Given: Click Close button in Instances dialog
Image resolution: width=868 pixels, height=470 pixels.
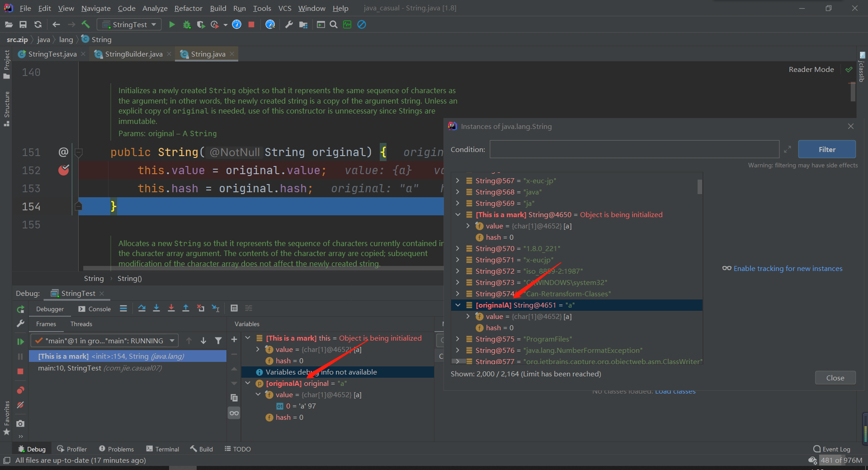Looking at the screenshot, I should (x=835, y=378).
